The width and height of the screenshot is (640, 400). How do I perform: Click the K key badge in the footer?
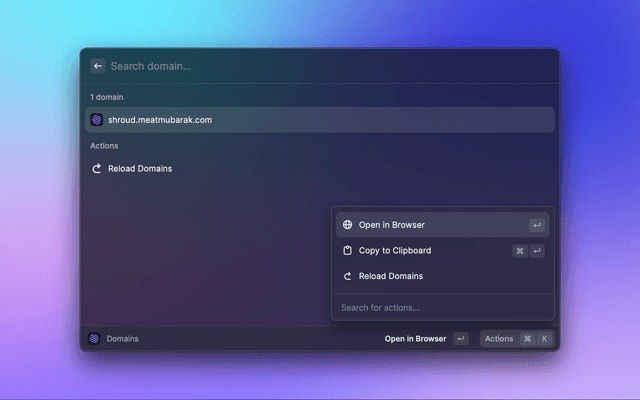pos(544,339)
